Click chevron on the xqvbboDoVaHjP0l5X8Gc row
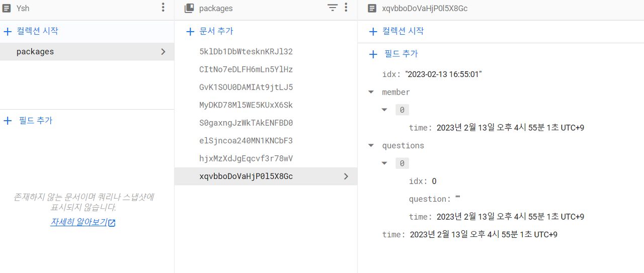 (x=346, y=176)
